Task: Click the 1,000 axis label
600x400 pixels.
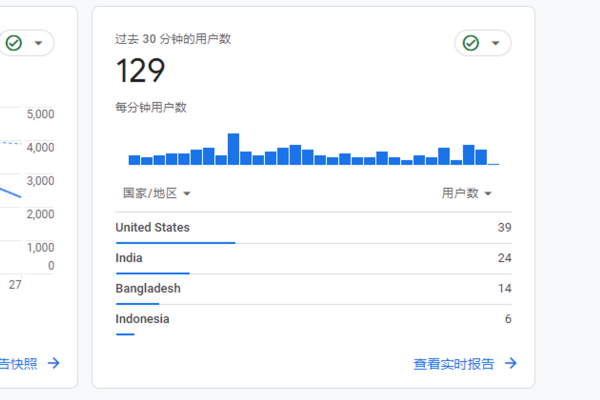Action: [40, 247]
